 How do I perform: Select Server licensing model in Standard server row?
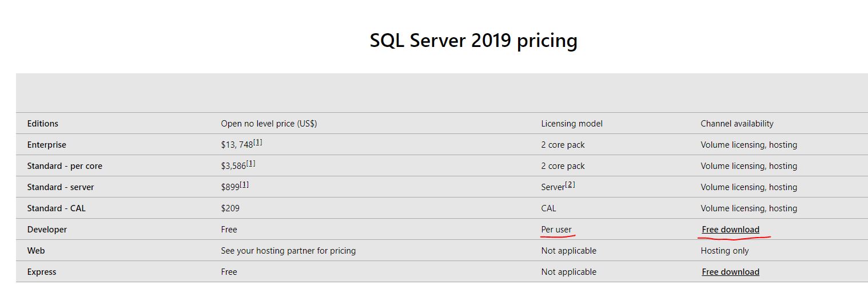[553, 187]
